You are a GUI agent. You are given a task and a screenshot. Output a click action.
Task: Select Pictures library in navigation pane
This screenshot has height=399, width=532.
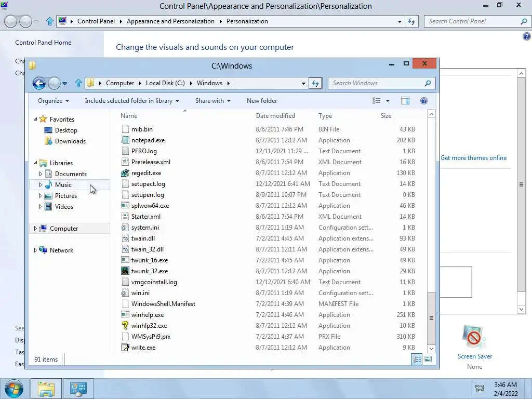(66, 196)
